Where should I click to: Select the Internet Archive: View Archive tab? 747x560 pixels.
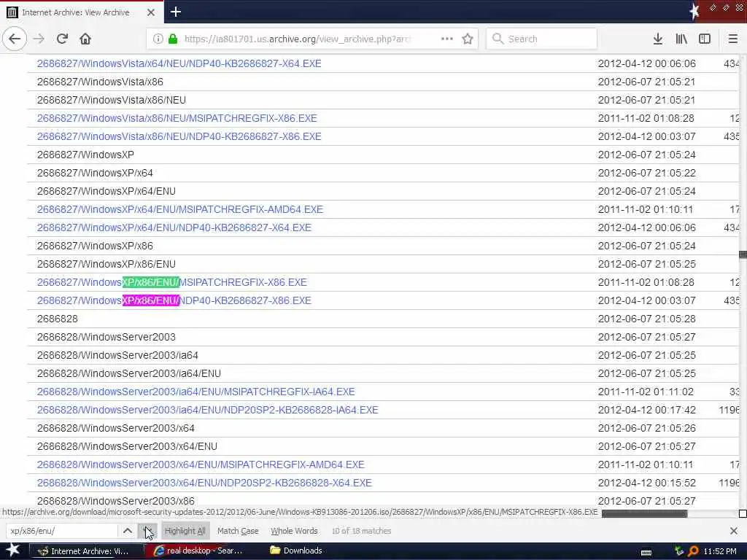(82, 12)
